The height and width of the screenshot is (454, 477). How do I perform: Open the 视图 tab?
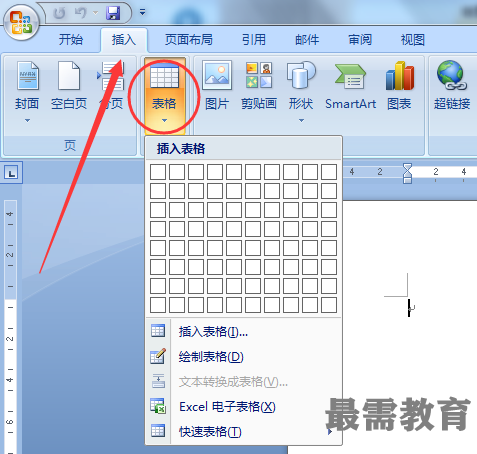(413, 40)
